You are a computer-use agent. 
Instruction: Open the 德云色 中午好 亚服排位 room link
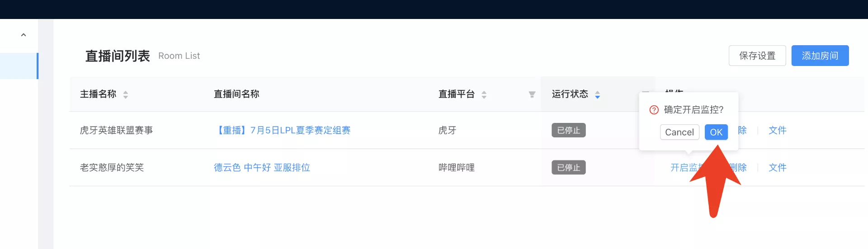262,168
